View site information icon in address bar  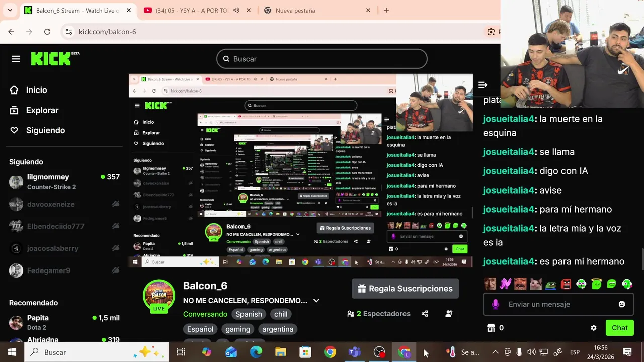pos(69,32)
